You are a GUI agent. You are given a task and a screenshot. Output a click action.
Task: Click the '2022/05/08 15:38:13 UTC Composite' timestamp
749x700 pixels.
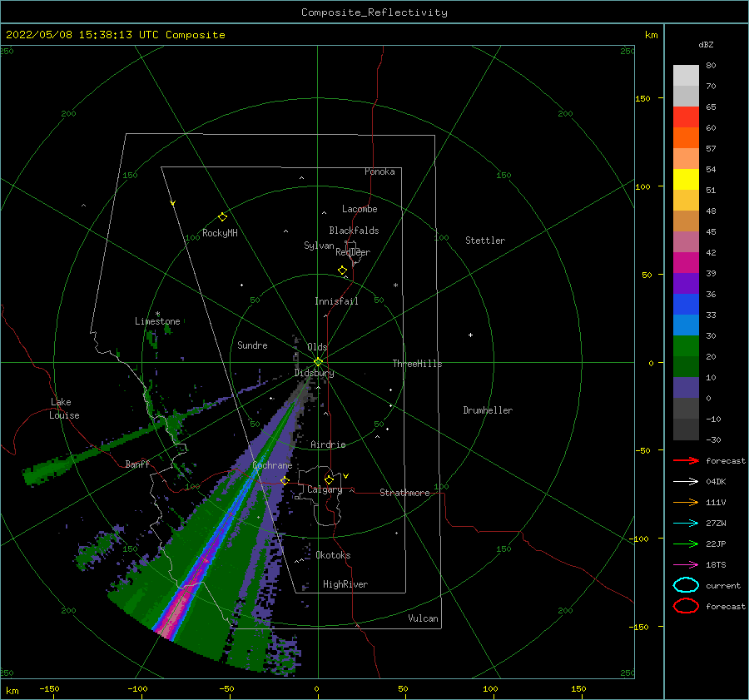pyautogui.click(x=115, y=35)
